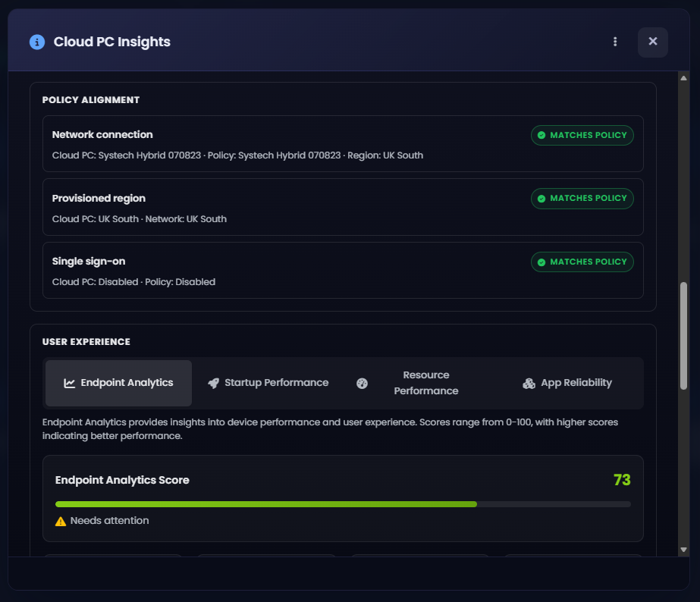Click the score value 73
Viewport: 700px width, 602px height.
622,480
